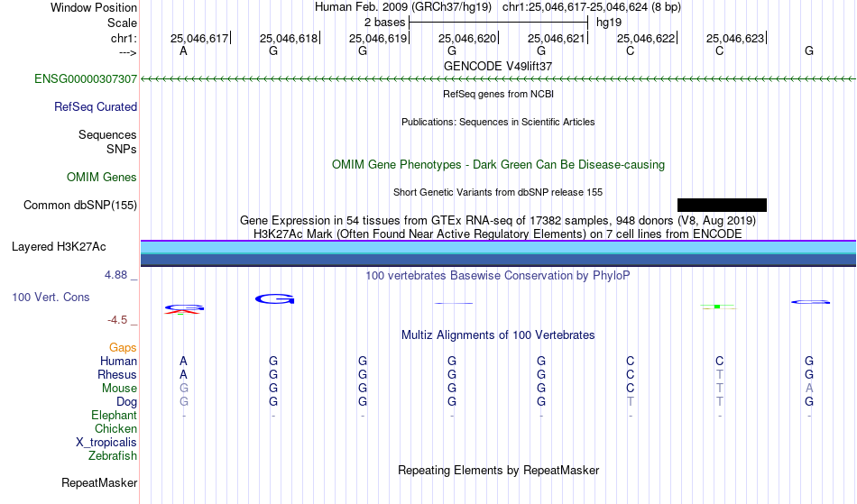This screenshot has width=857, height=504.
Task: Click the ---> strand direction indicator
Action: coord(128,53)
